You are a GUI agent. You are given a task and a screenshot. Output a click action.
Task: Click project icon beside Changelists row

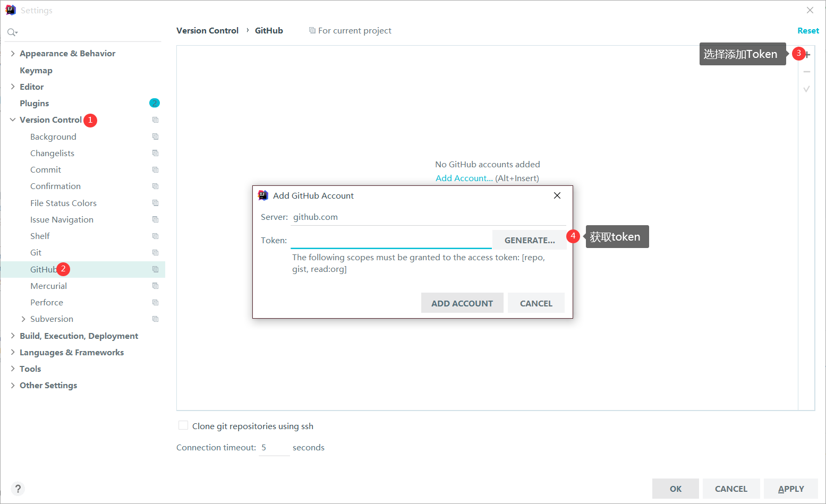pos(156,153)
